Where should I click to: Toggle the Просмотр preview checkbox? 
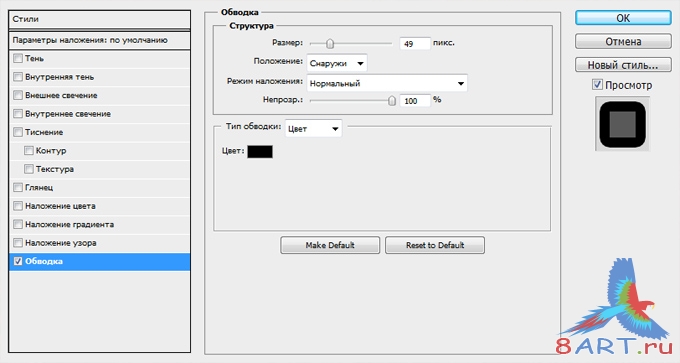coord(598,85)
